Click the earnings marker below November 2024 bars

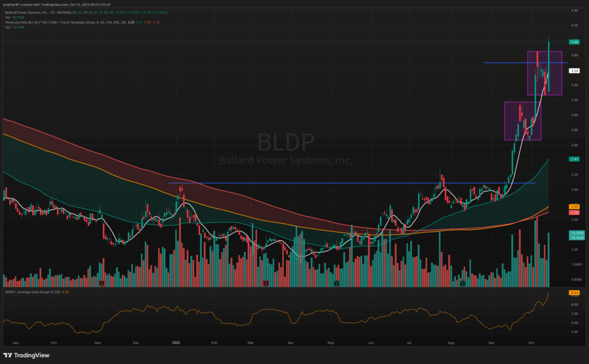pyautogui.click(x=102, y=283)
